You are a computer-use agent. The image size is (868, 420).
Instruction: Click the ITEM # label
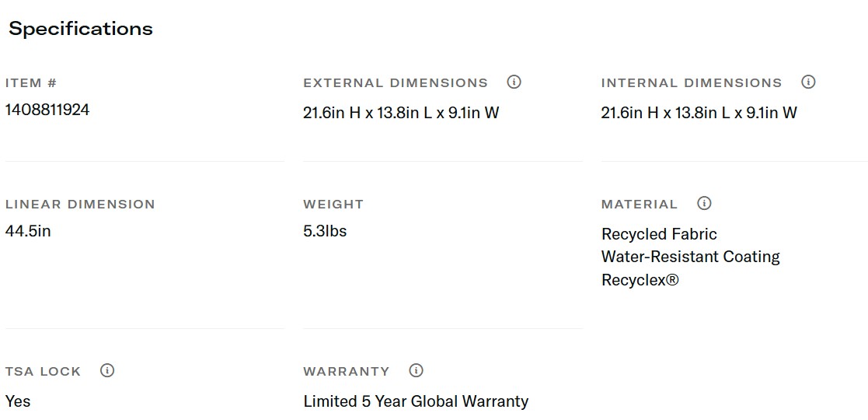[31, 83]
